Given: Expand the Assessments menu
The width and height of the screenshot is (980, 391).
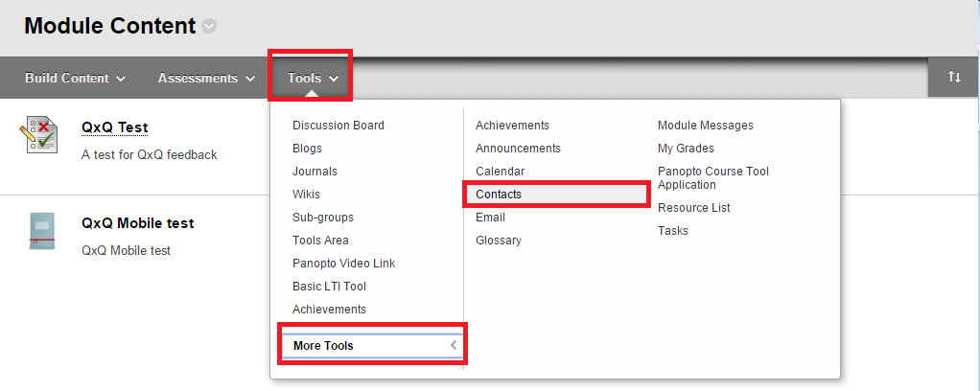Looking at the screenshot, I should click(206, 78).
